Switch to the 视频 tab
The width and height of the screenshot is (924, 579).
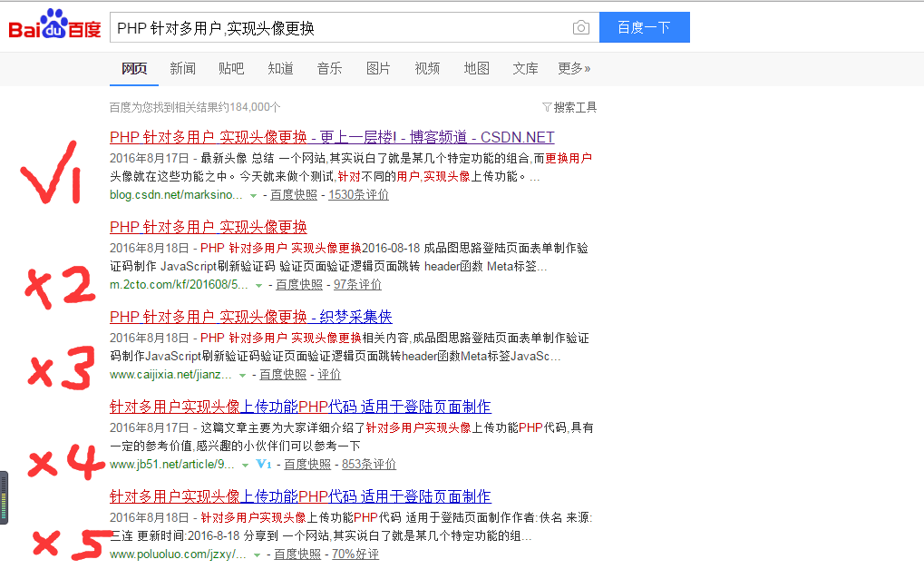(x=427, y=68)
